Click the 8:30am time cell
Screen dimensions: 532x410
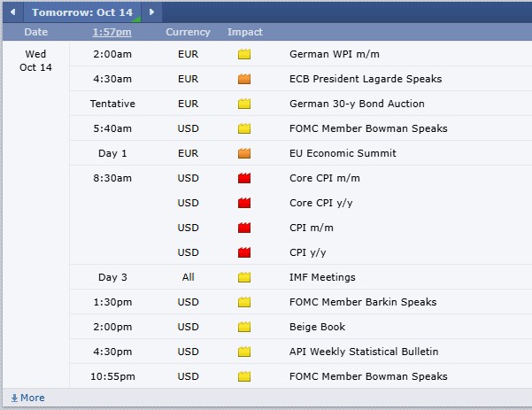112,178
